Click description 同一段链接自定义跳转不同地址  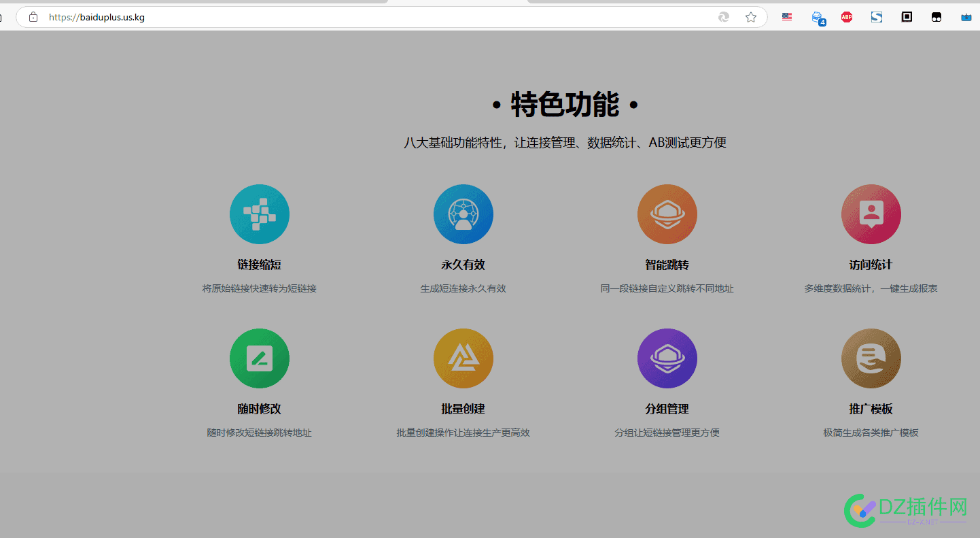[667, 288]
